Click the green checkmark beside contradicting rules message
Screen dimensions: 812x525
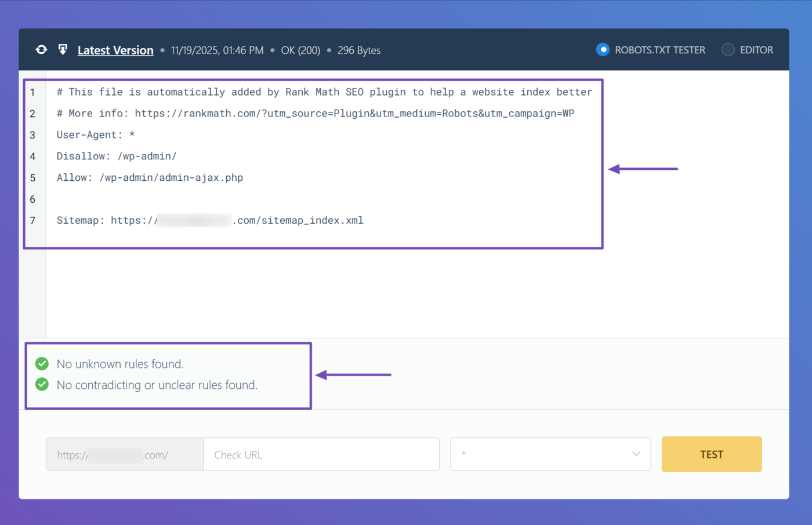41,385
